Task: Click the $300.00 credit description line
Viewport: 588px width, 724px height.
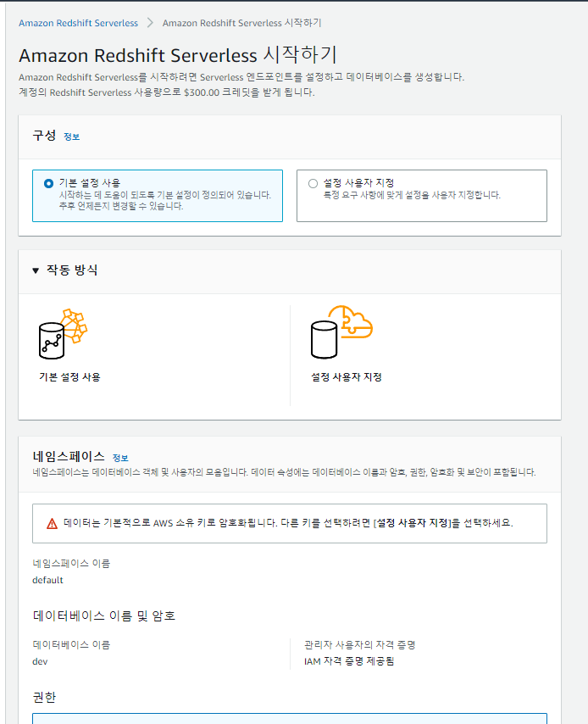Action: coord(167,92)
